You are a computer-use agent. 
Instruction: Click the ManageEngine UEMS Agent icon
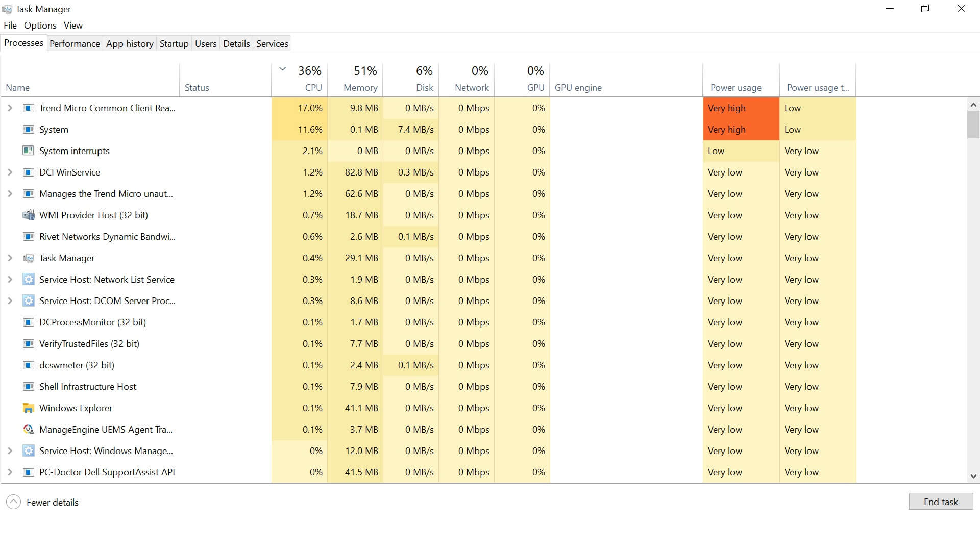(x=29, y=430)
